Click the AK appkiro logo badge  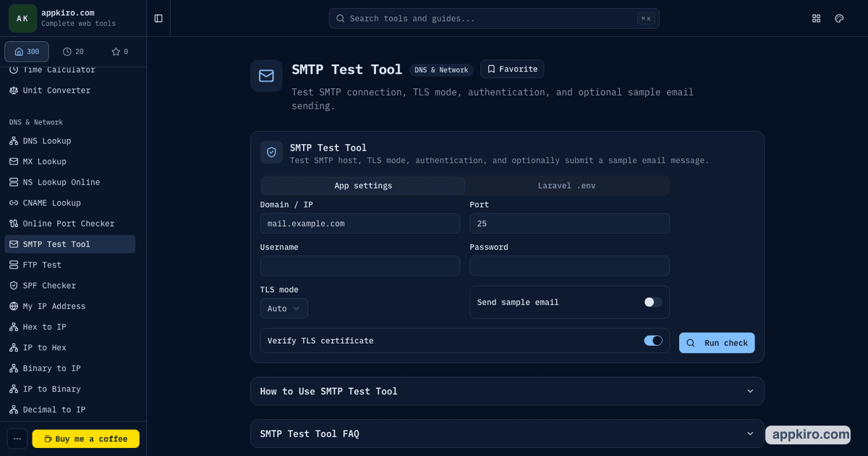22,18
